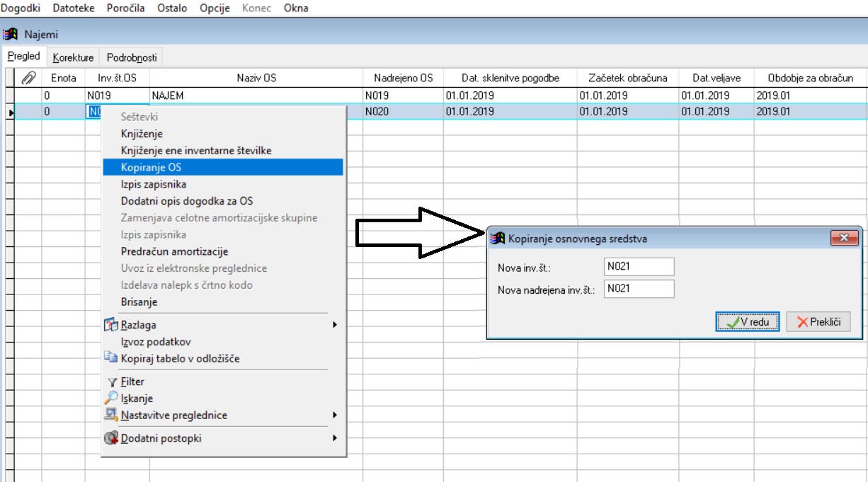The height and width of the screenshot is (482, 868).
Task: Switch to the Podrobnosti tab
Action: click(132, 58)
